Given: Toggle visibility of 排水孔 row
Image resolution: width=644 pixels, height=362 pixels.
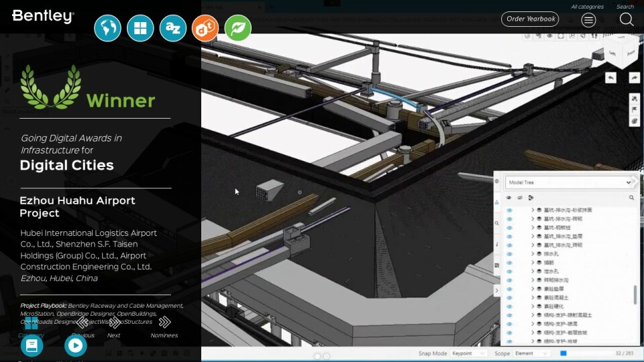Looking at the screenshot, I should point(509,254).
